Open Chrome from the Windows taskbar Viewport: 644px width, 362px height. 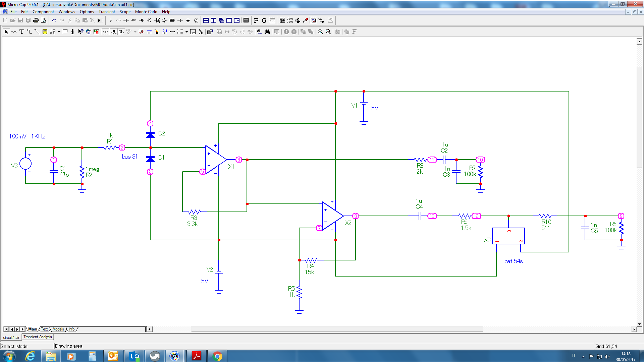point(217,356)
